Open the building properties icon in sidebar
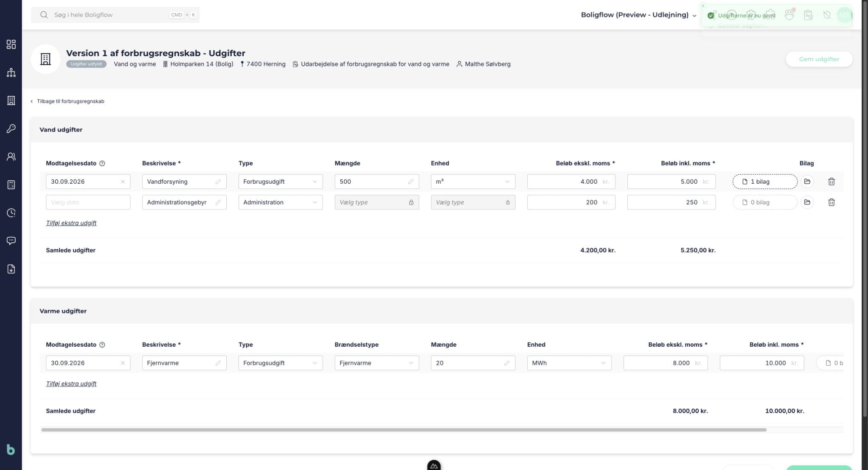The image size is (868, 470). click(11, 100)
